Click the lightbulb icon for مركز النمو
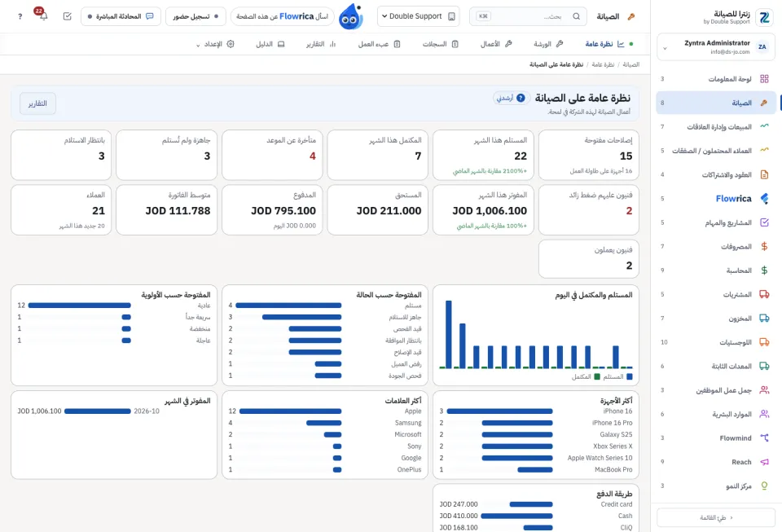This screenshot has height=532, width=782. point(764,486)
